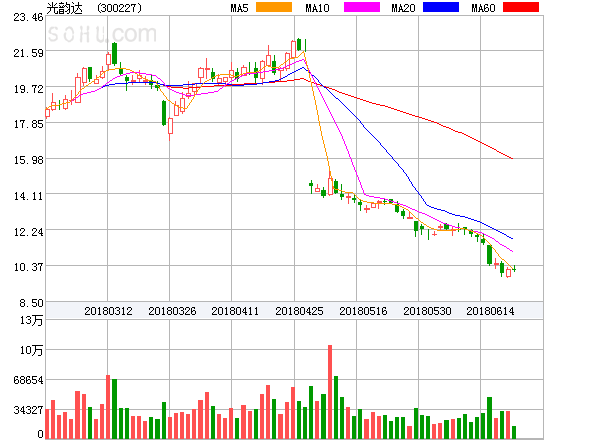
Task: Click the 20180411 date label
Action: (235, 311)
